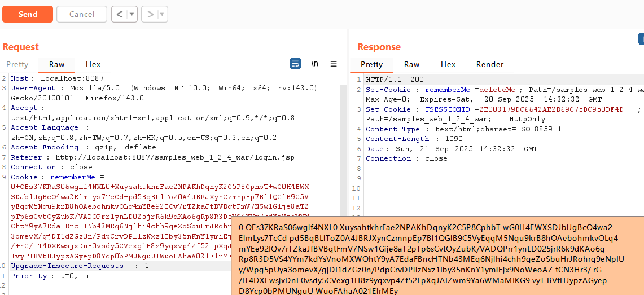
Task: Open the Response Hex tab
Action: click(x=448, y=64)
